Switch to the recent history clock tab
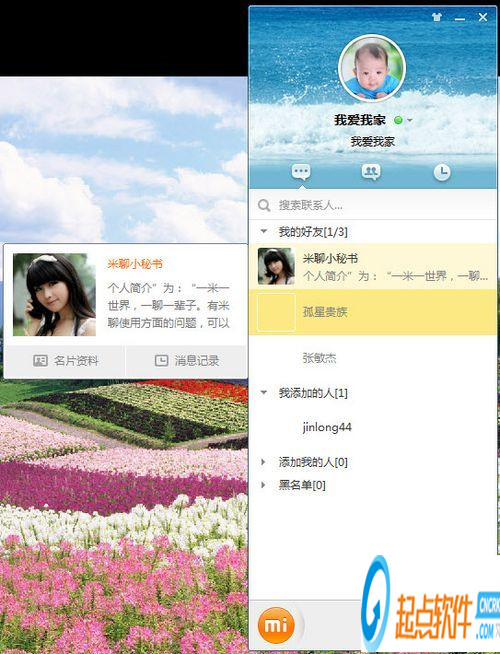The height and width of the screenshot is (654, 500). 442,172
